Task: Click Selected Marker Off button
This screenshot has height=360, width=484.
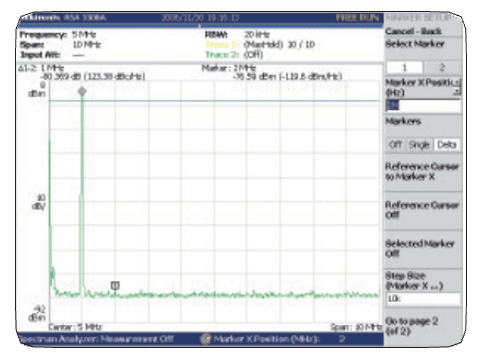Action: pyautogui.click(x=422, y=248)
